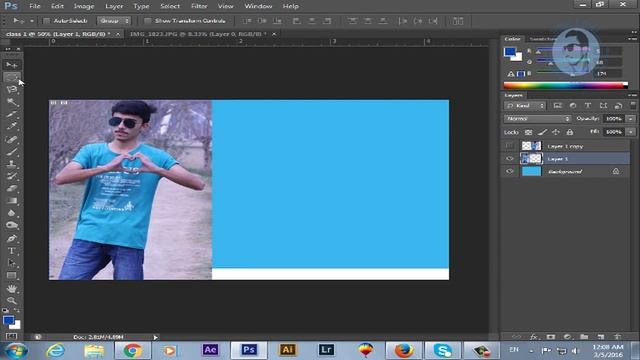Select the Blur tool

tap(11, 213)
